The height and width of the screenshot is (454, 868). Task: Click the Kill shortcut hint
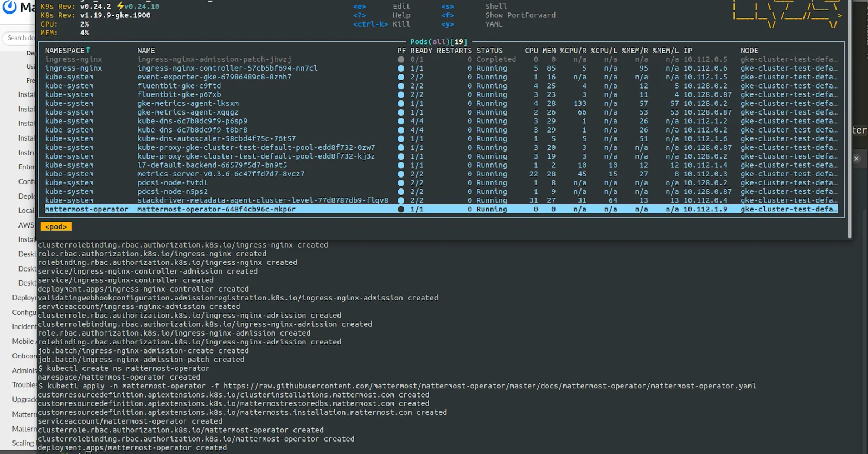(401, 24)
